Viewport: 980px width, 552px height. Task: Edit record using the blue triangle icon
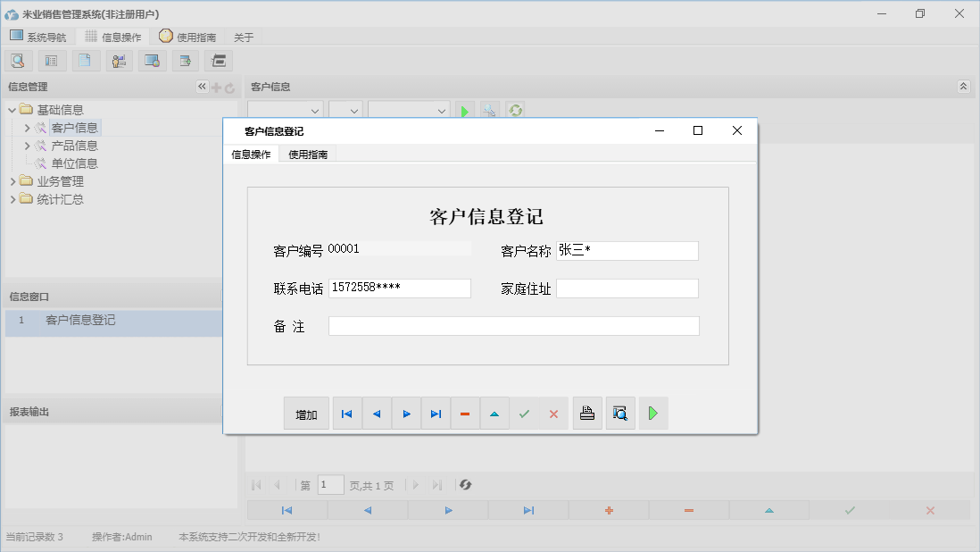[x=494, y=413]
